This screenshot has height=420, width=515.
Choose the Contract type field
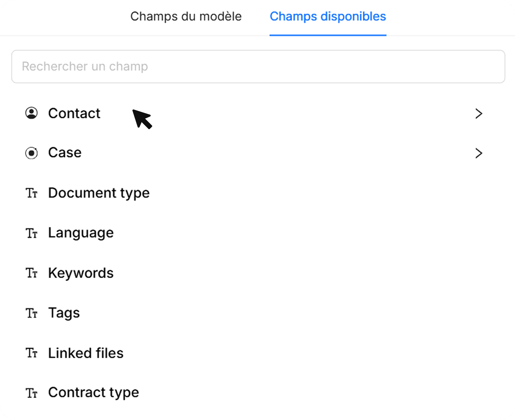93,393
